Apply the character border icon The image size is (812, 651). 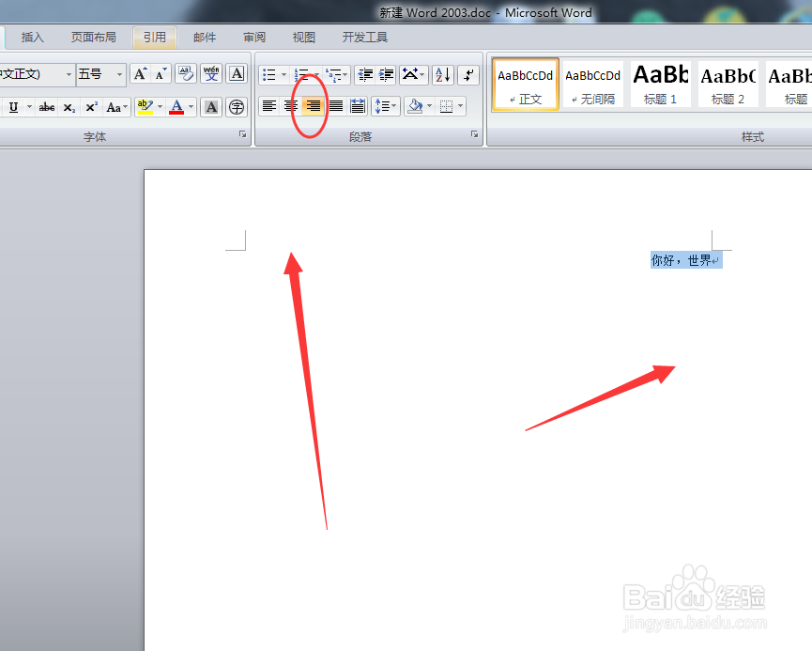click(x=237, y=74)
